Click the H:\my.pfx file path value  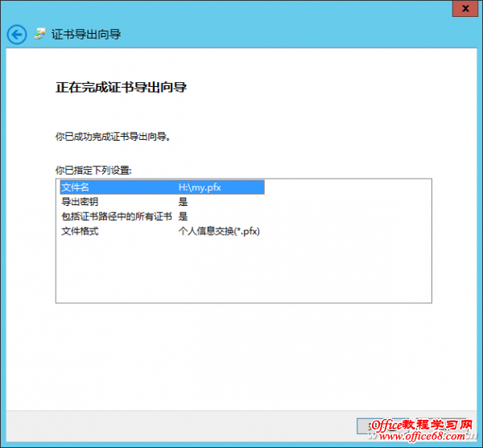(x=200, y=187)
